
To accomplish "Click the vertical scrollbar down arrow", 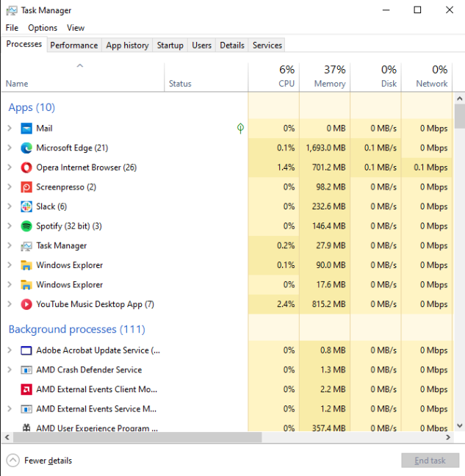I will tap(460, 425).
